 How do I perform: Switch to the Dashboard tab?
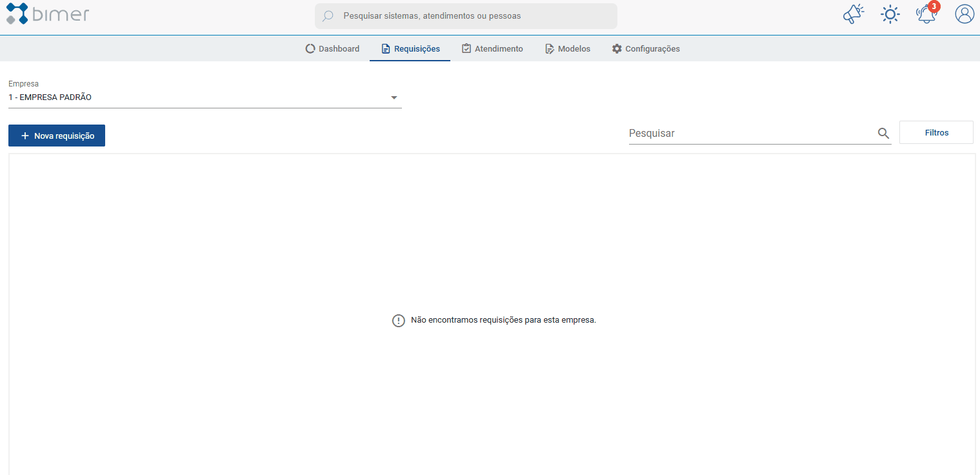(332, 49)
